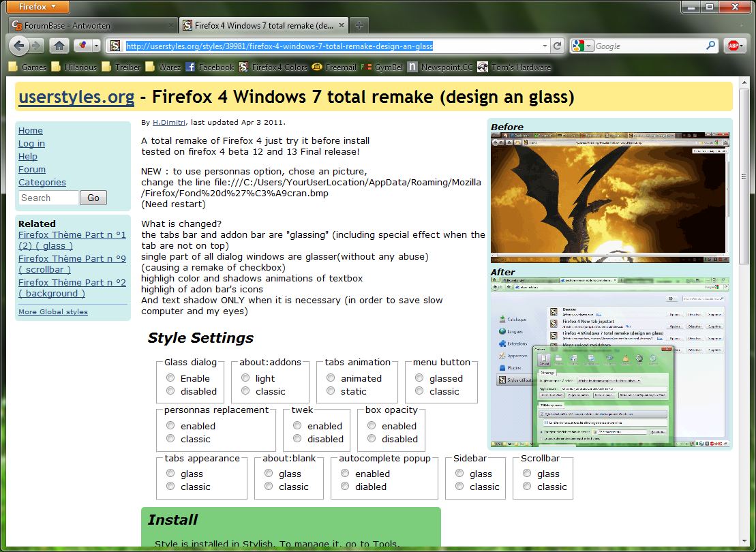Click the After screenshot thumbnail
This screenshot has width=756, height=552.
point(610,363)
